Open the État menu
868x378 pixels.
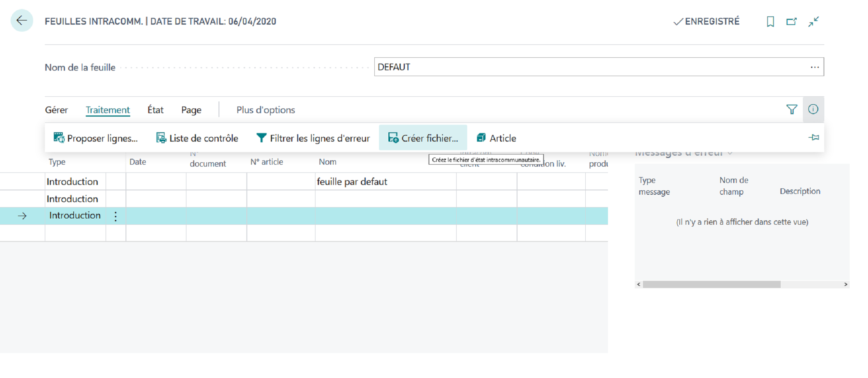click(x=155, y=110)
